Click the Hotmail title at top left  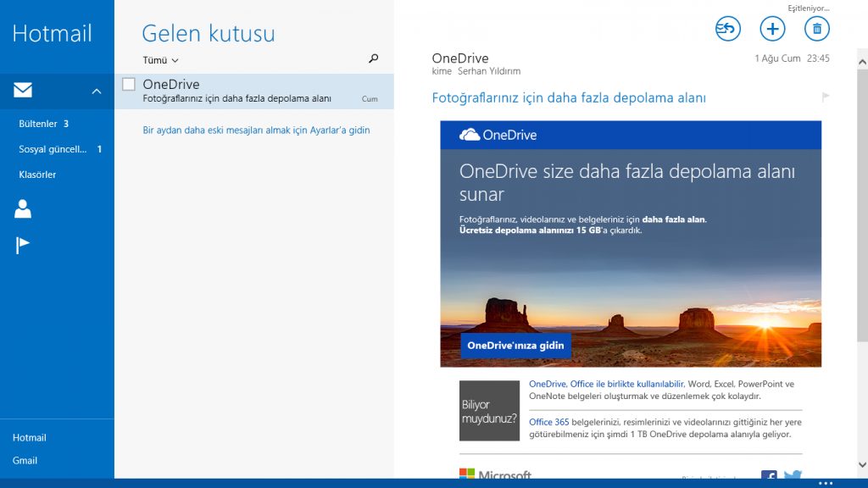pos(52,33)
